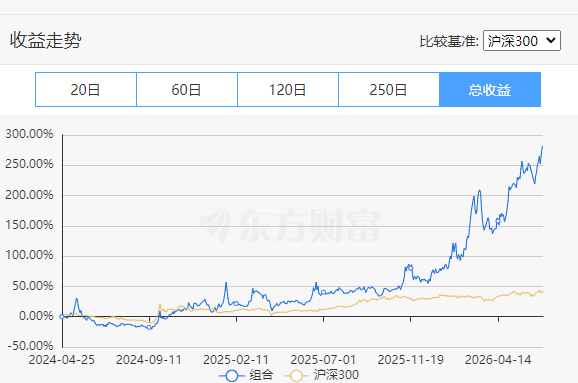
Task: Click the 200.00% axis label
Action: tap(29, 195)
